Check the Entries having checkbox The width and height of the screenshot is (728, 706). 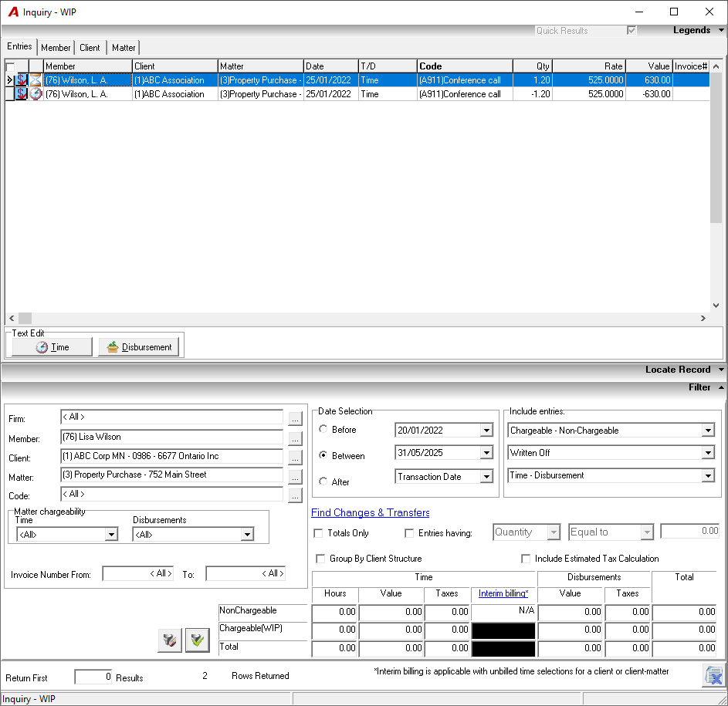tap(409, 533)
